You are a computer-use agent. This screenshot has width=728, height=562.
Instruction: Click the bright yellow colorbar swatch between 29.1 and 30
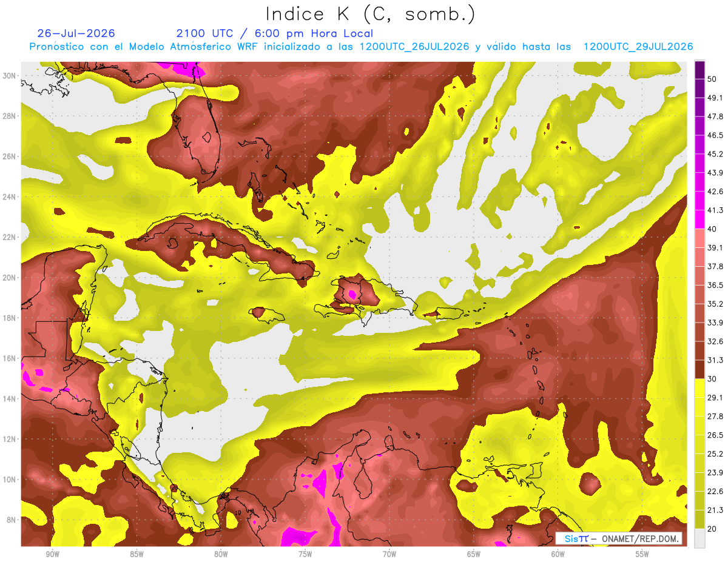point(699,389)
